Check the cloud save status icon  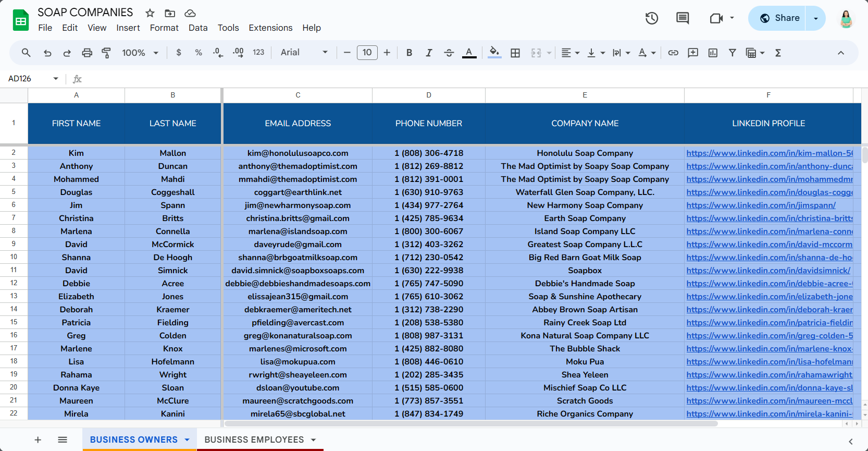coord(190,13)
